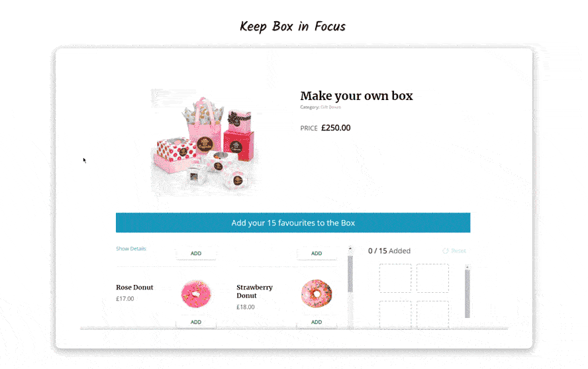Select the second empty box slot
This screenshot has height=369, width=588.
[x=432, y=278]
